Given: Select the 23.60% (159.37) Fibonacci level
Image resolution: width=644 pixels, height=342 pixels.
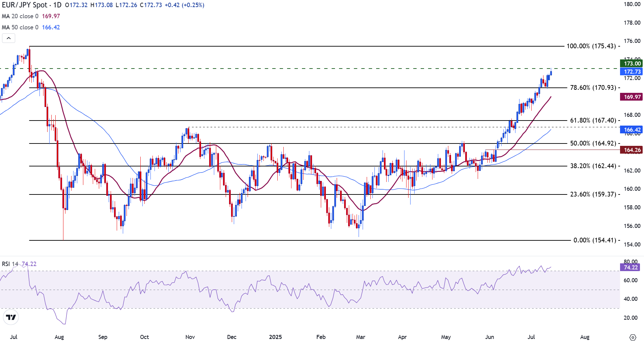Looking at the screenshot, I should coord(593,194).
